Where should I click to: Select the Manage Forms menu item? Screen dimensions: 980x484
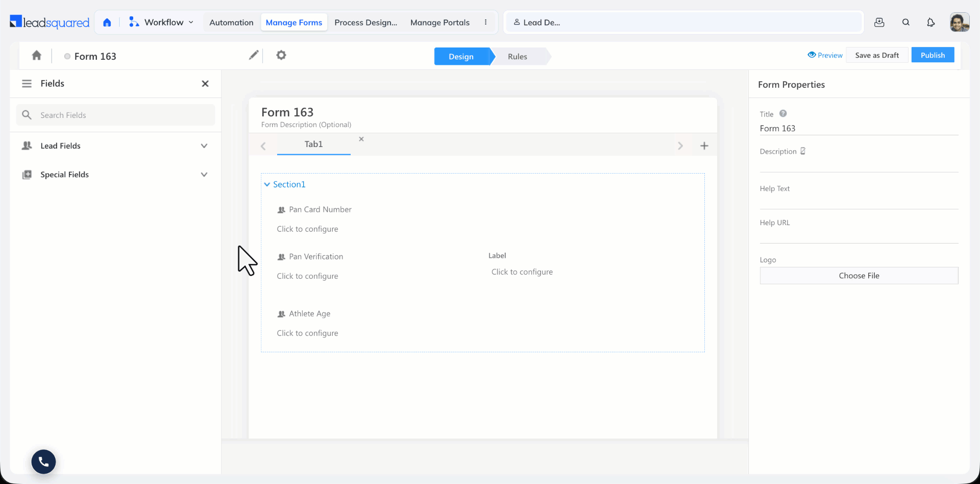click(x=294, y=22)
